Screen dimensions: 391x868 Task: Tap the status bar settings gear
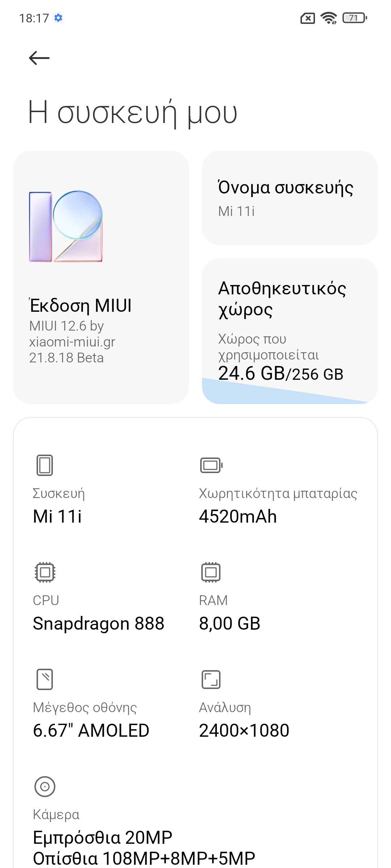tap(58, 18)
